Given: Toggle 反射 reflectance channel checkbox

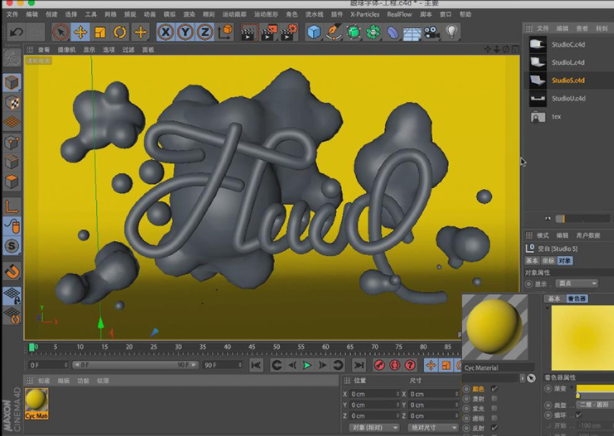Looking at the screenshot, I should [x=494, y=428].
